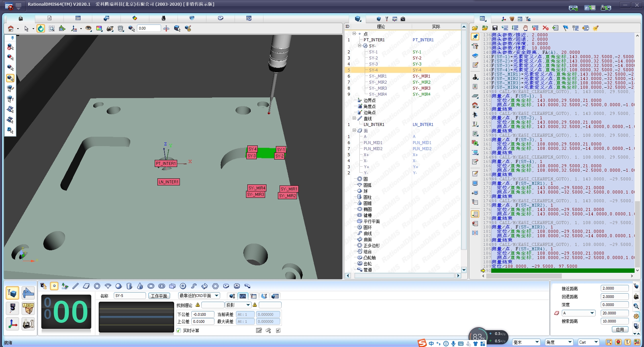Click the 0.00 value input field
Screen dimensions: 644x347
pyautogui.click(x=149, y=28)
